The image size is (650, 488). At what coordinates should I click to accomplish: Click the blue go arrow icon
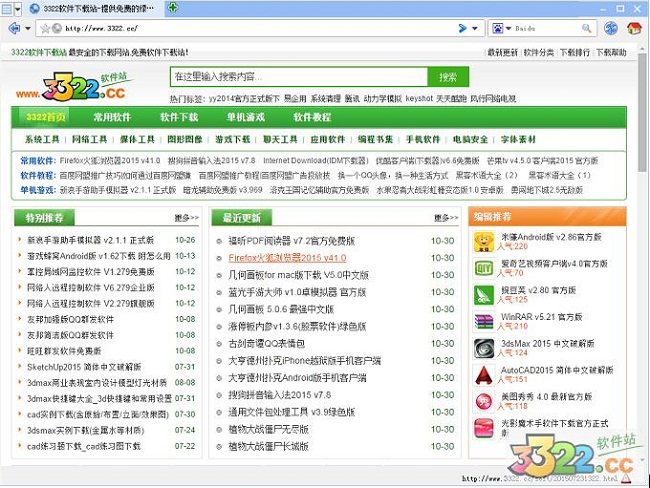[x=463, y=28]
